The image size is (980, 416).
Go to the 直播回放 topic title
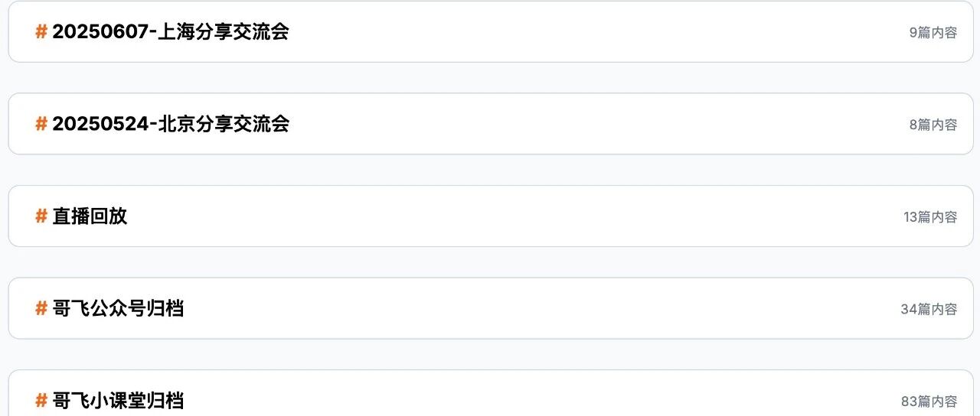[x=90, y=216]
